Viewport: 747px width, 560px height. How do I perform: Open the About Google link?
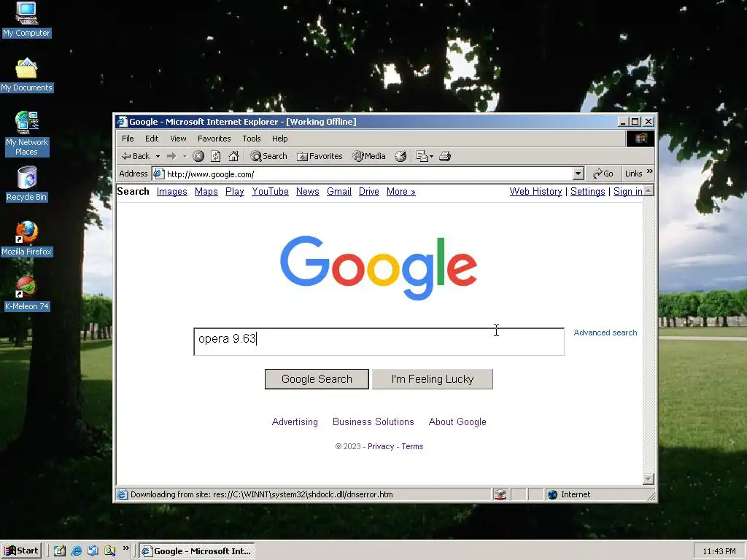(457, 422)
